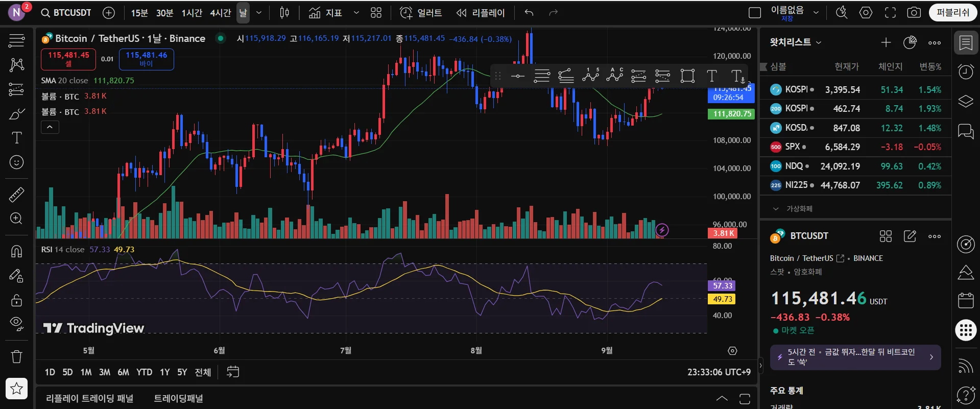Select the XABCD pattern drawing tool
The width and height of the screenshot is (980, 409).
pyautogui.click(x=17, y=64)
